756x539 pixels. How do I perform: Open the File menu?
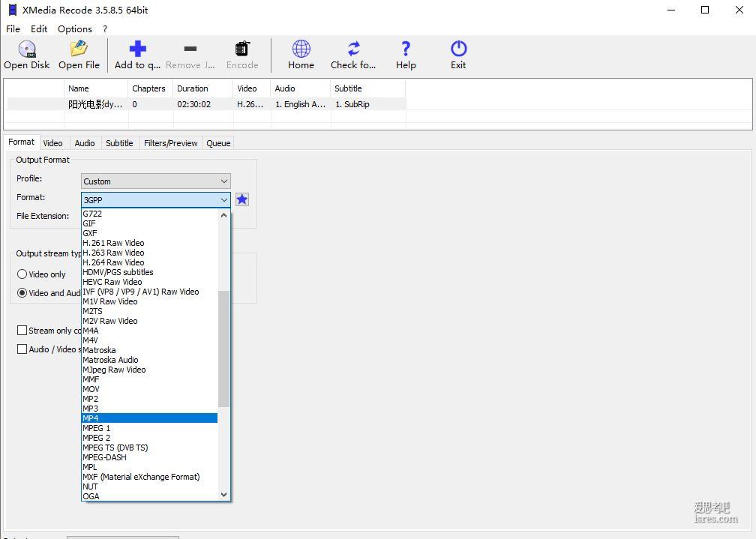(13, 29)
